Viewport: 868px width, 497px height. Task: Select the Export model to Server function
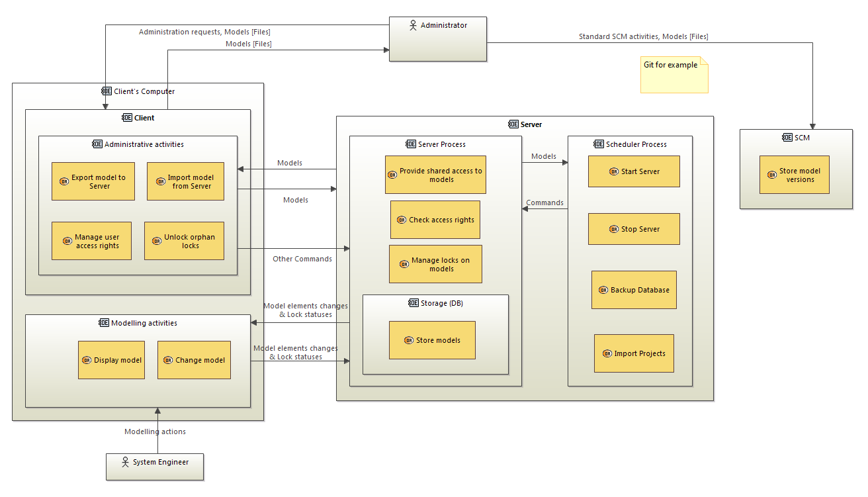[93, 181]
